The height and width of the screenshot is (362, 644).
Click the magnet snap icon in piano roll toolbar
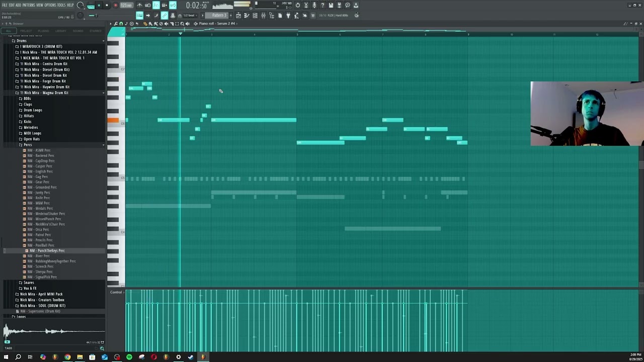coord(121,24)
